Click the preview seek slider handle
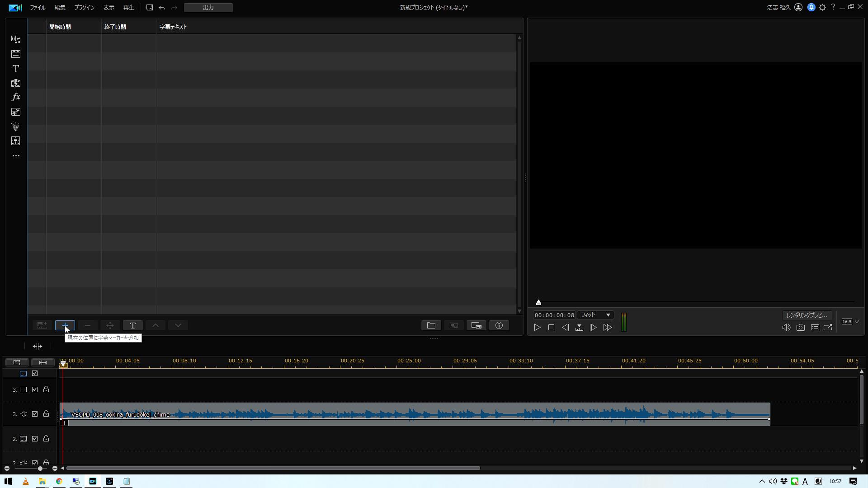 (x=538, y=302)
